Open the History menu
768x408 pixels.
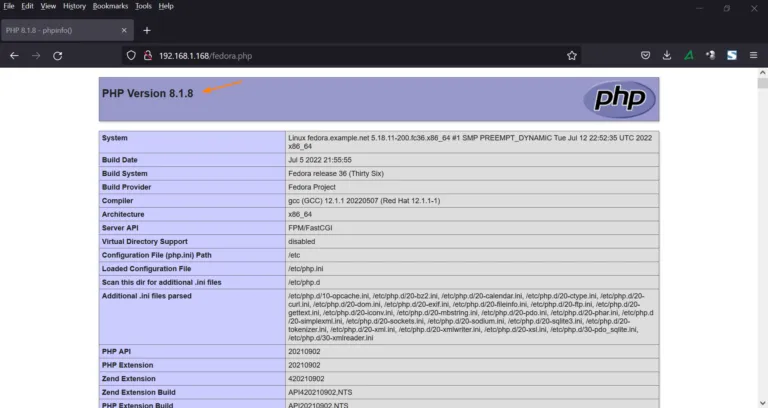(74, 6)
